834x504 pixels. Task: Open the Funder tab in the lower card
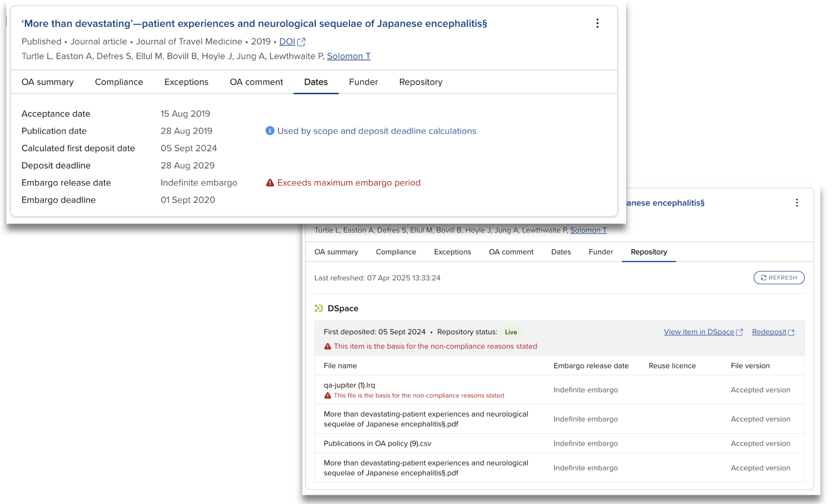[601, 252]
